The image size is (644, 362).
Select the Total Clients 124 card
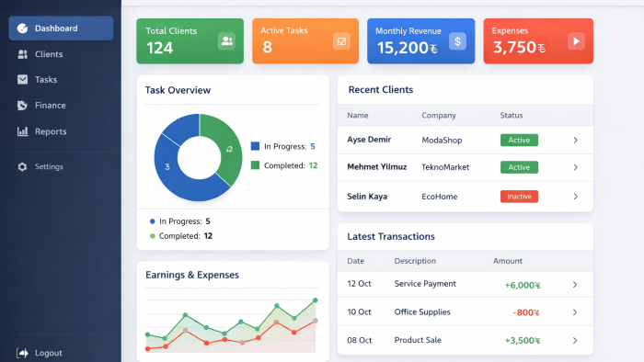point(190,41)
